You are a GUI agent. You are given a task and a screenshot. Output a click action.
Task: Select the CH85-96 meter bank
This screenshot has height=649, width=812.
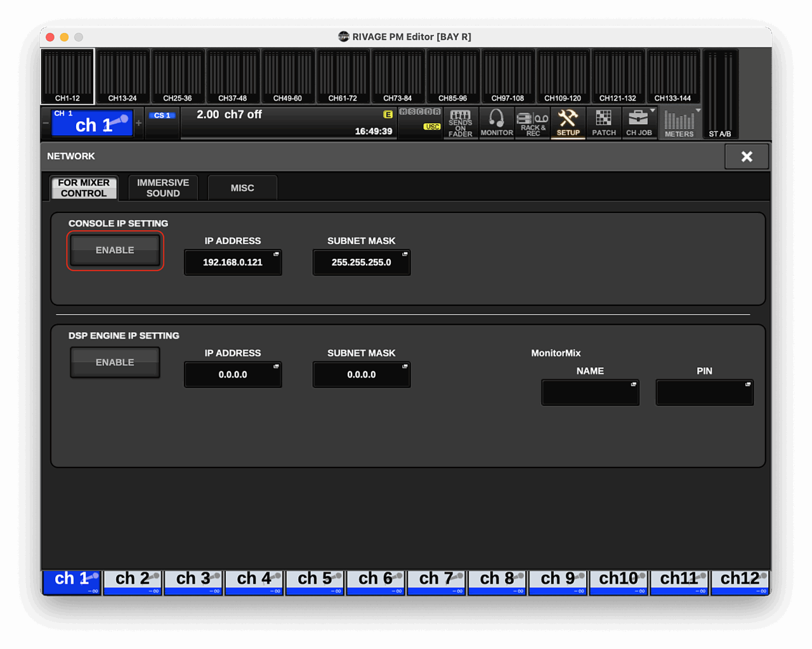[453, 76]
